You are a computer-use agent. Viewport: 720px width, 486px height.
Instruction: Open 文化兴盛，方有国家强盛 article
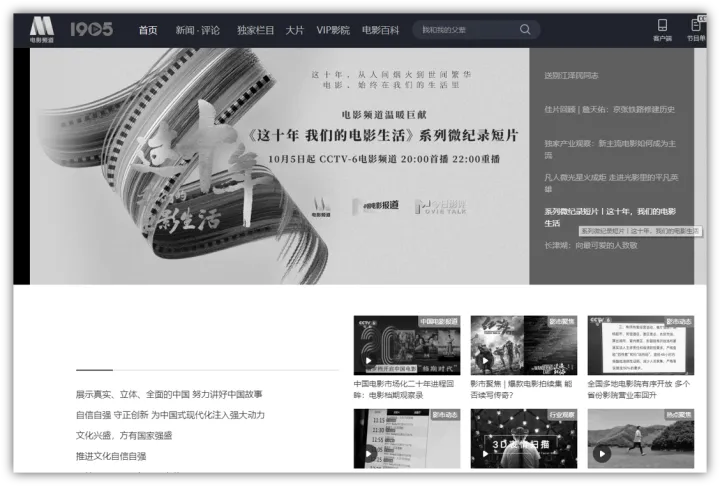point(124,435)
